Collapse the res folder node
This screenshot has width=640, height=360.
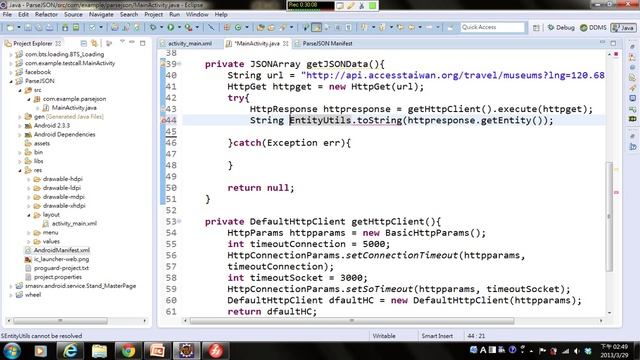(x=20, y=170)
